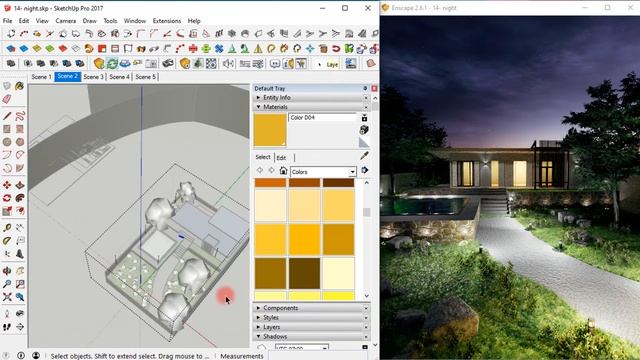
Task: Collapse the Materials panel
Action: pyautogui.click(x=311, y=107)
